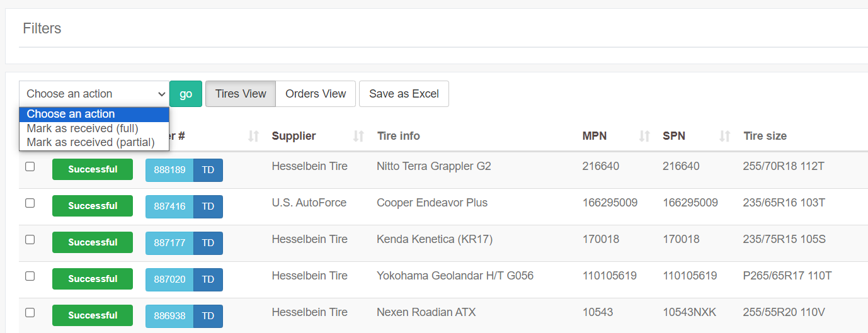Click Successful status of Yokohama Geolandar row
The height and width of the screenshot is (333, 868).
click(93, 279)
